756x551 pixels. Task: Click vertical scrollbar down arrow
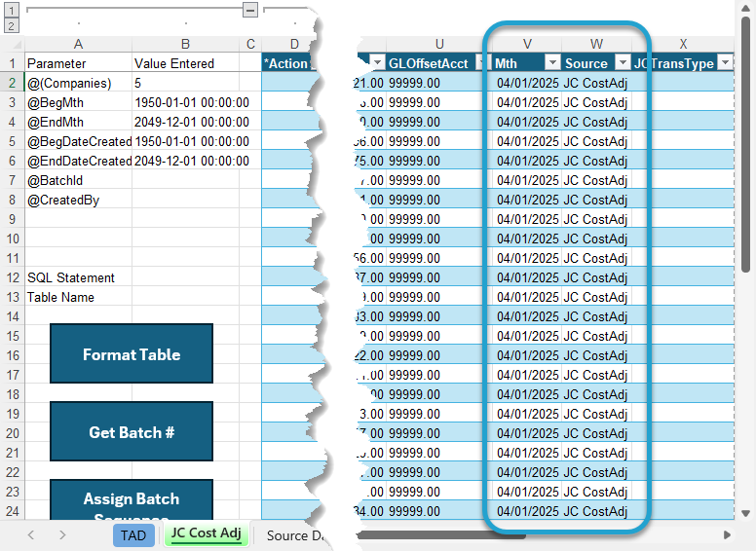[x=745, y=513]
